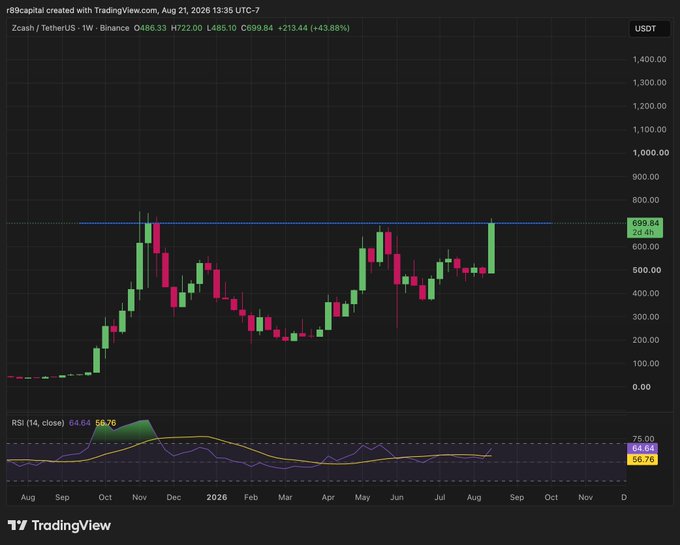Click the Feb label on time axis
680x545 pixels.
(x=251, y=497)
